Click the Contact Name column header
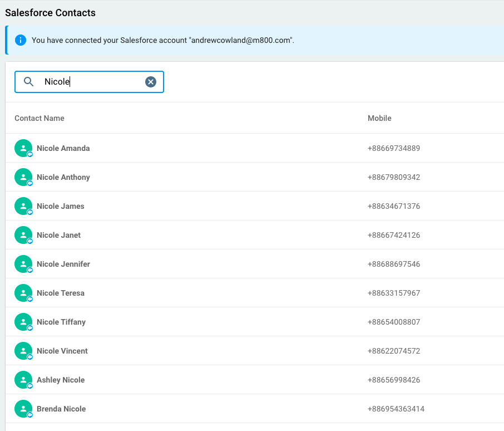 coord(39,118)
